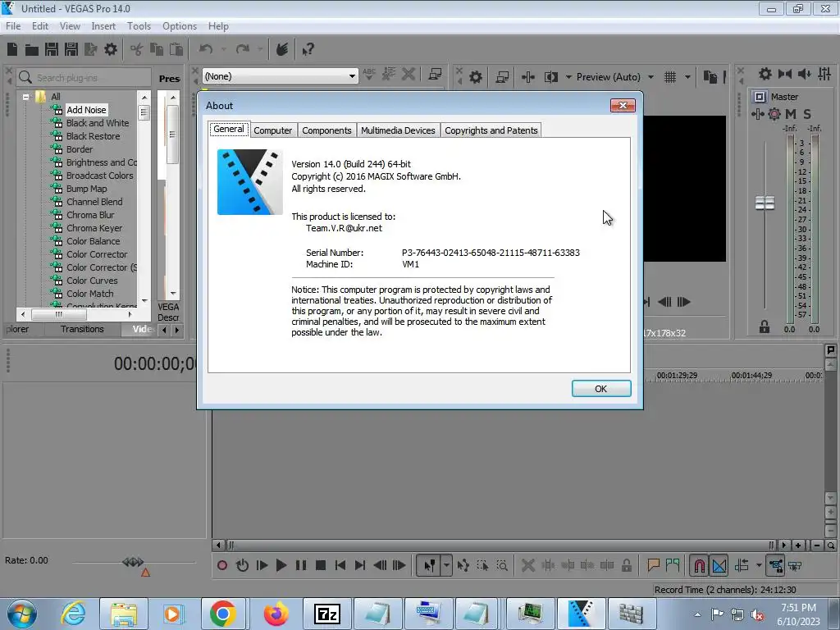Toggle Automatic Crossfades button
The width and height of the screenshot is (840, 630).
719,565
